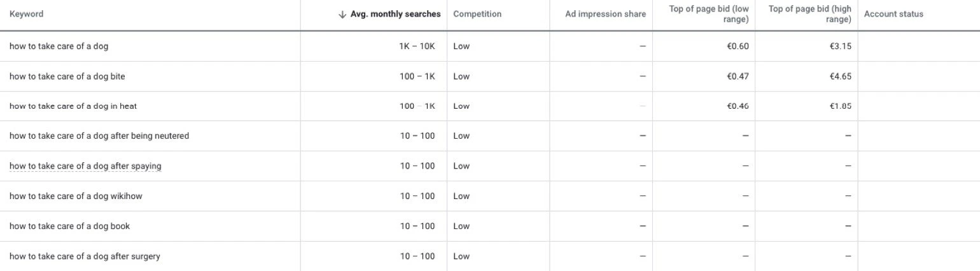The width and height of the screenshot is (980, 271).
Task: Select the 'dog bite' keyword row
Action: pyautogui.click(x=67, y=76)
